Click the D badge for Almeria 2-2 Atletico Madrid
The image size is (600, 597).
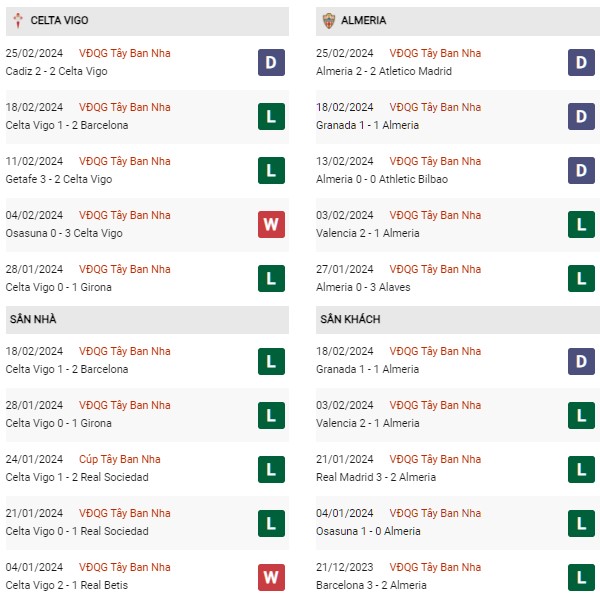(581, 62)
